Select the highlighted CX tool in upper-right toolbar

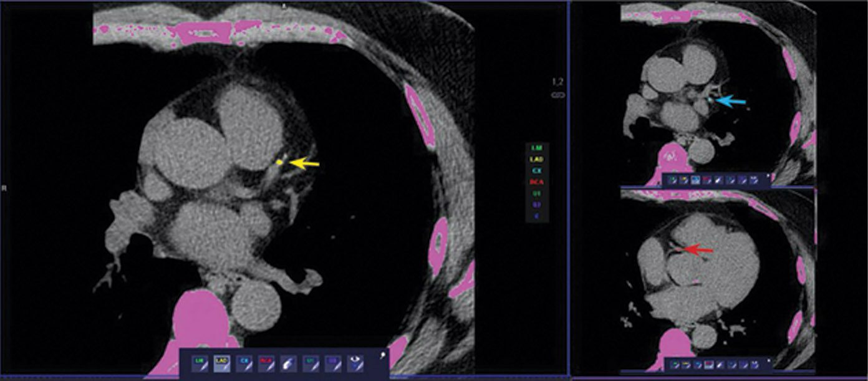(x=694, y=181)
